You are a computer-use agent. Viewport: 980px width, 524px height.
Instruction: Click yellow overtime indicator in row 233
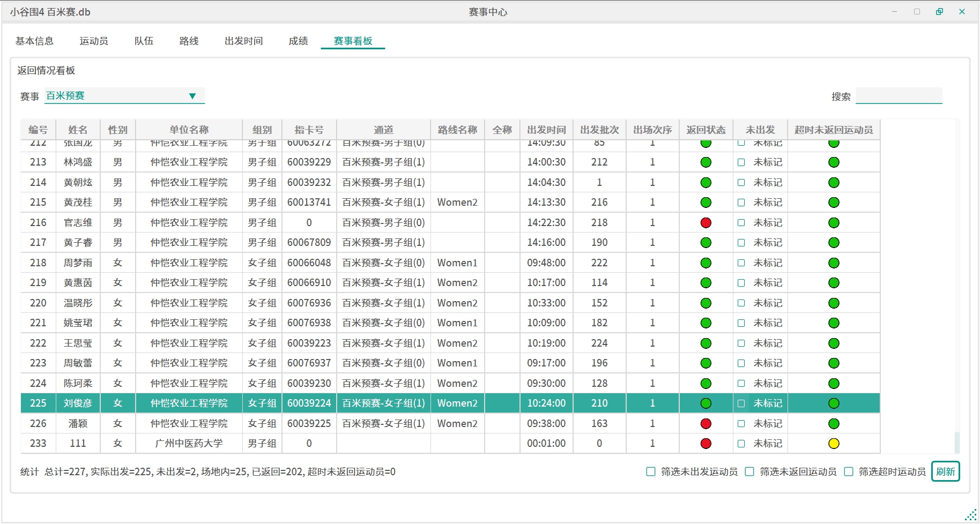pos(833,444)
